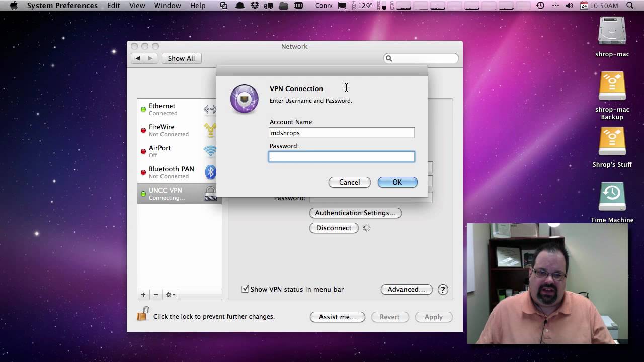Open System Preferences menu

[x=62, y=6]
